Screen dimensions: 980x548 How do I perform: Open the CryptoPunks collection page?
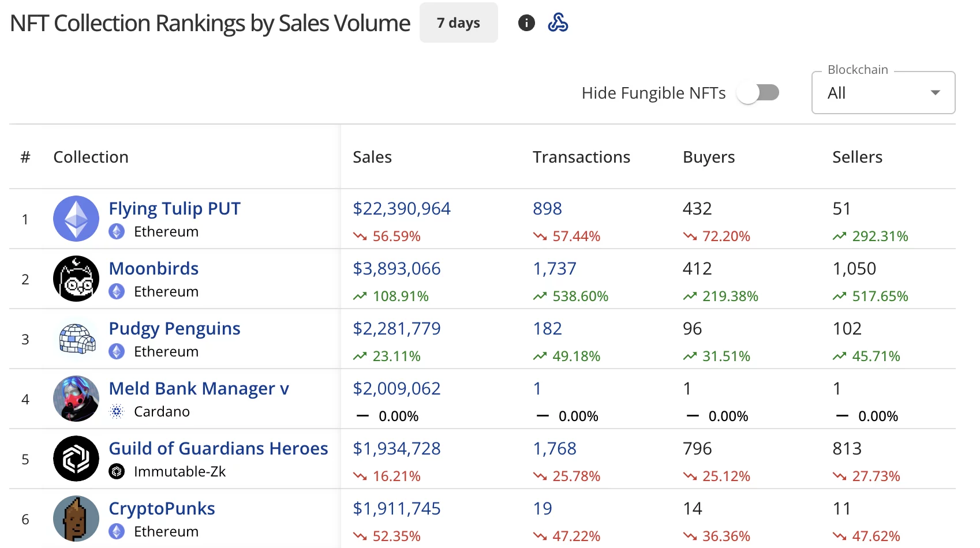pyautogui.click(x=162, y=508)
